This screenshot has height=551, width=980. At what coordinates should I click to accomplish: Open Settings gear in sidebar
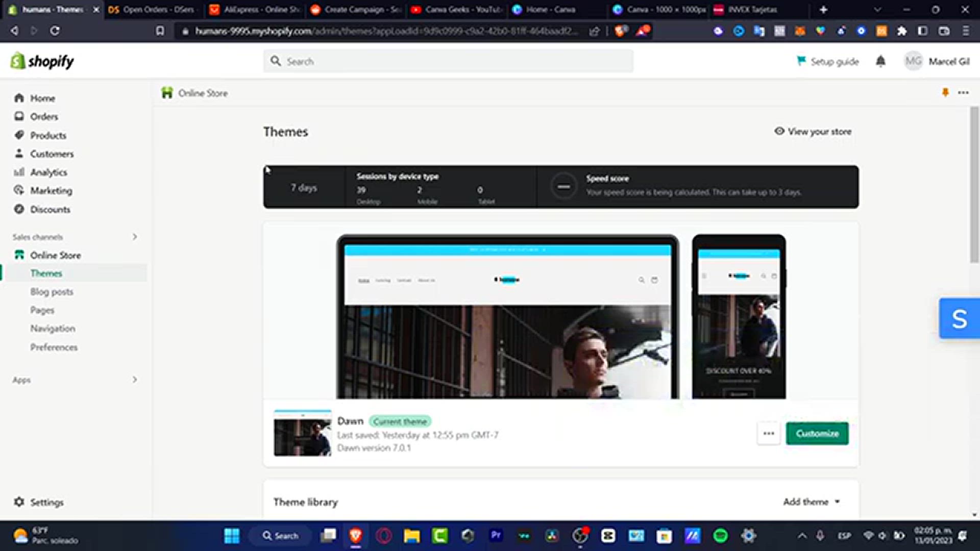[x=19, y=502]
